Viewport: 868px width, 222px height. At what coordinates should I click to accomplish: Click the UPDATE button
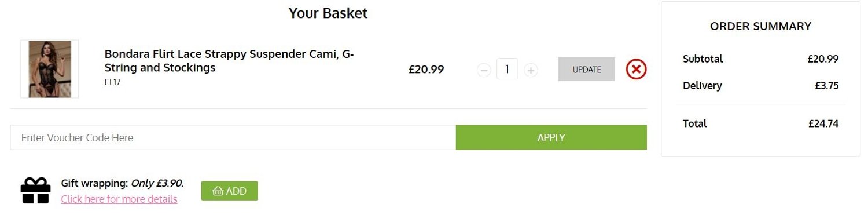point(586,70)
